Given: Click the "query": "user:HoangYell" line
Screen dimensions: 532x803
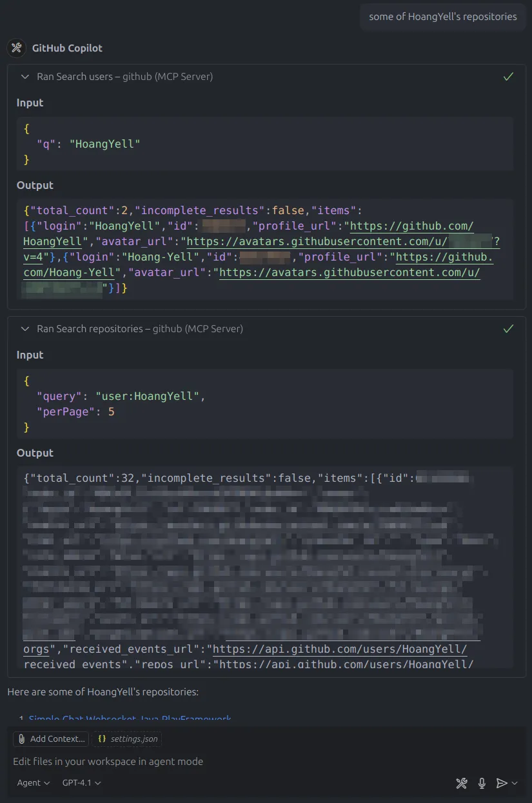Looking at the screenshot, I should (121, 396).
